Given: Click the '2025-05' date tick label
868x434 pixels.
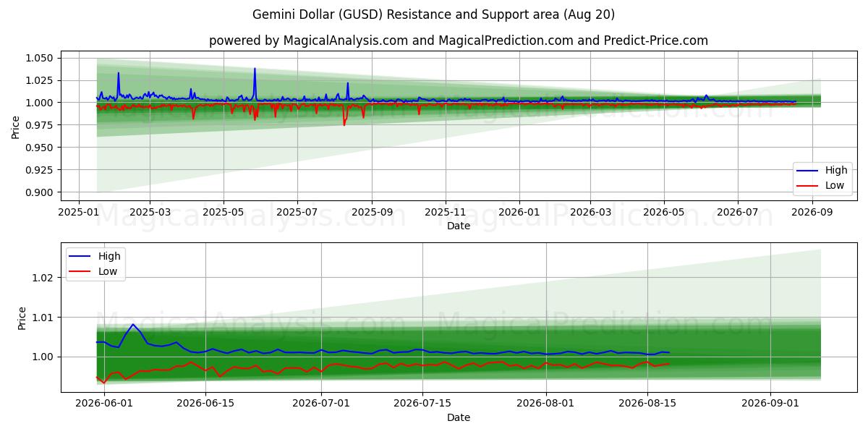Looking at the screenshot, I should [x=224, y=212].
